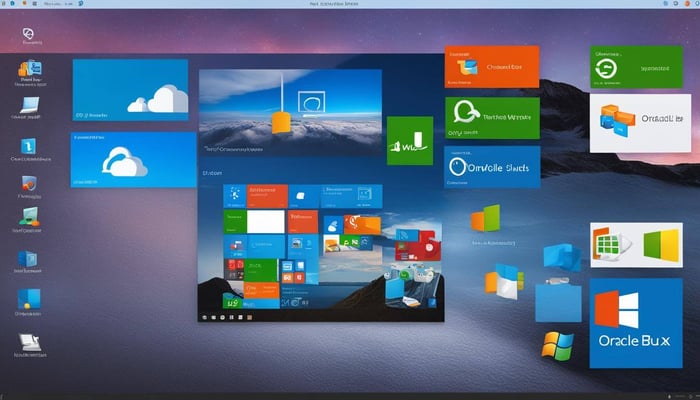Click the blue Oracle tile with ring icon
This screenshot has width=700, height=400.
(492, 167)
